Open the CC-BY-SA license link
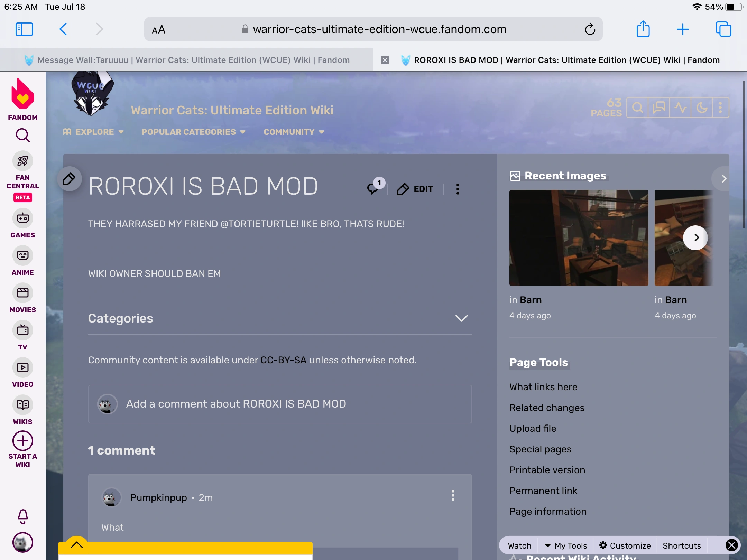The width and height of the screenshot is (747, 560). point(284,360)
